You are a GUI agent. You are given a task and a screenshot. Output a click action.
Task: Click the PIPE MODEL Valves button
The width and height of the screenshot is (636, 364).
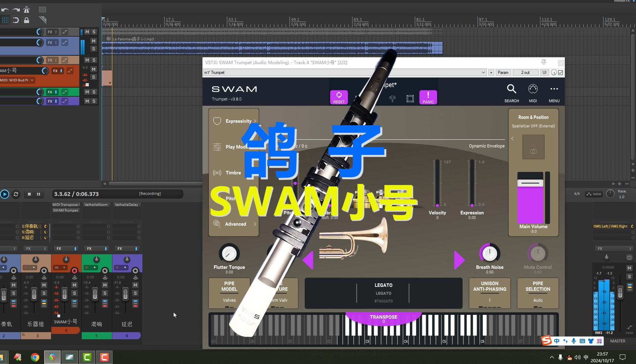(229, 293)
